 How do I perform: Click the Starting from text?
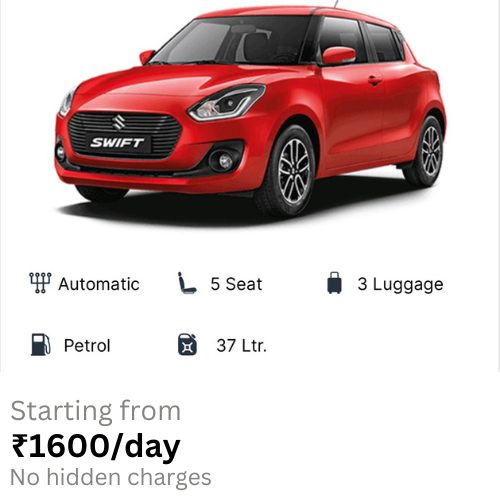(x=96, y=411)
